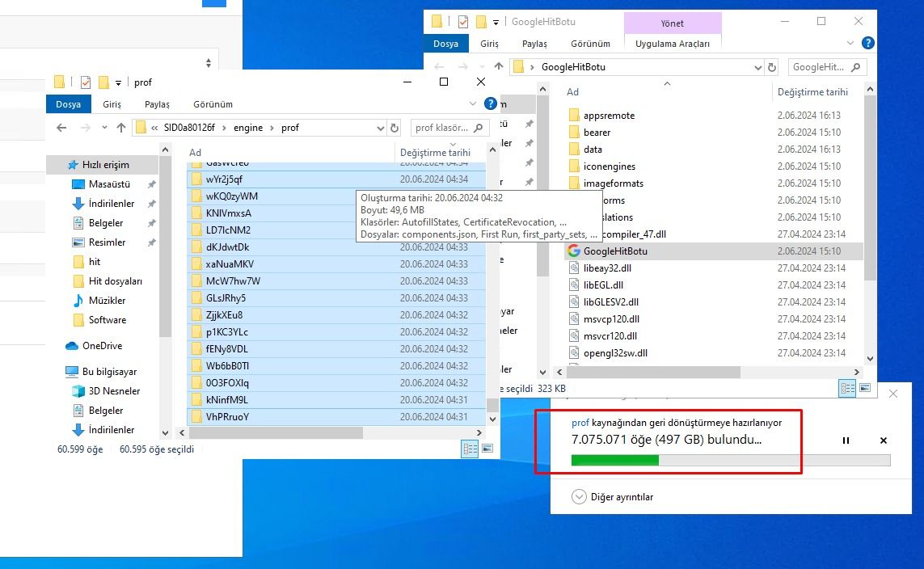Open address history dropdown in prof window

[382, 128]
